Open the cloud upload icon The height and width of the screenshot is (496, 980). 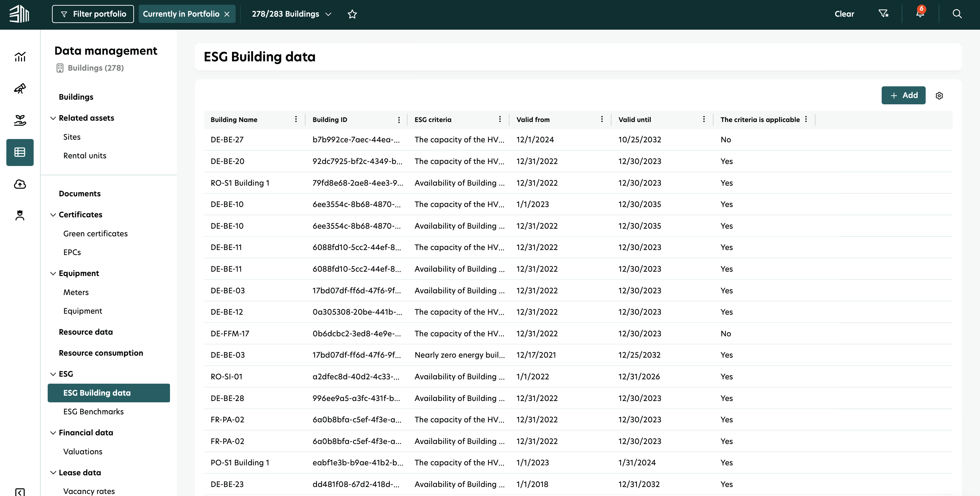point(20,184)
